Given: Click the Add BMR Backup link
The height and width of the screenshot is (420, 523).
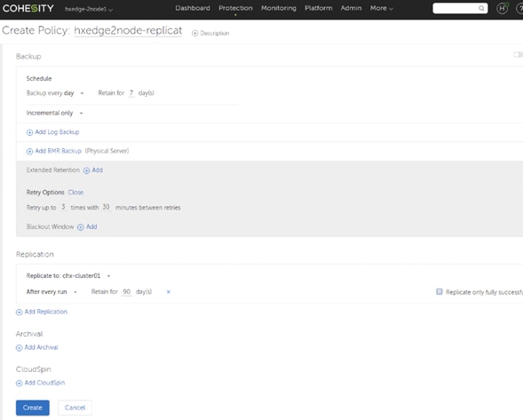Looking at the screenshot, I should [x=58, y=151].
